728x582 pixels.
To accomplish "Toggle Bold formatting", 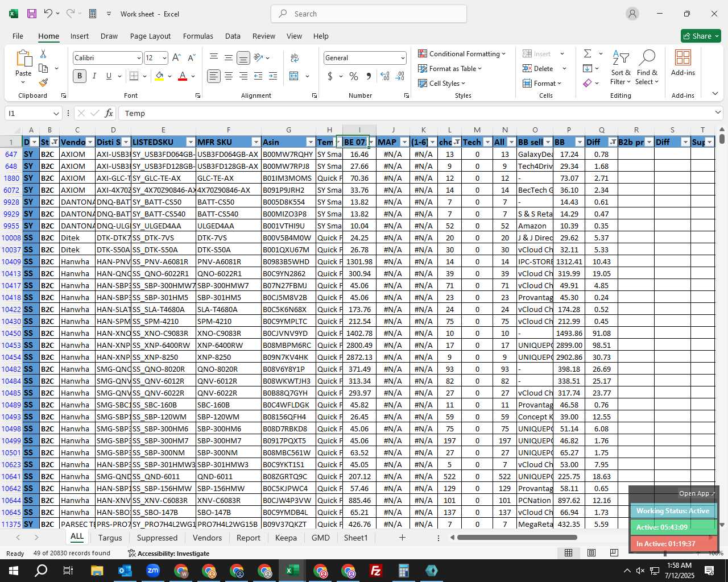I will [x=80, y=76].
